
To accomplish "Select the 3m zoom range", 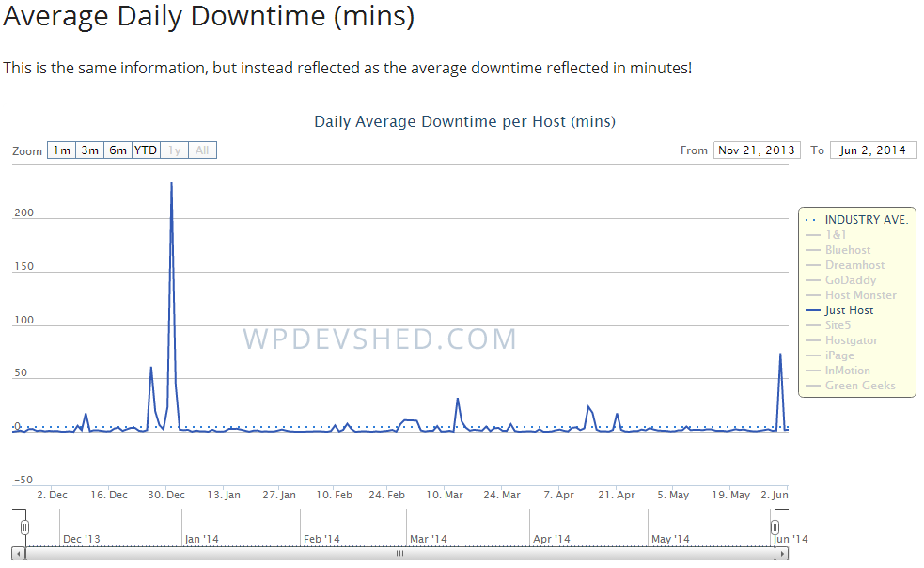I will tap(89, 150).
